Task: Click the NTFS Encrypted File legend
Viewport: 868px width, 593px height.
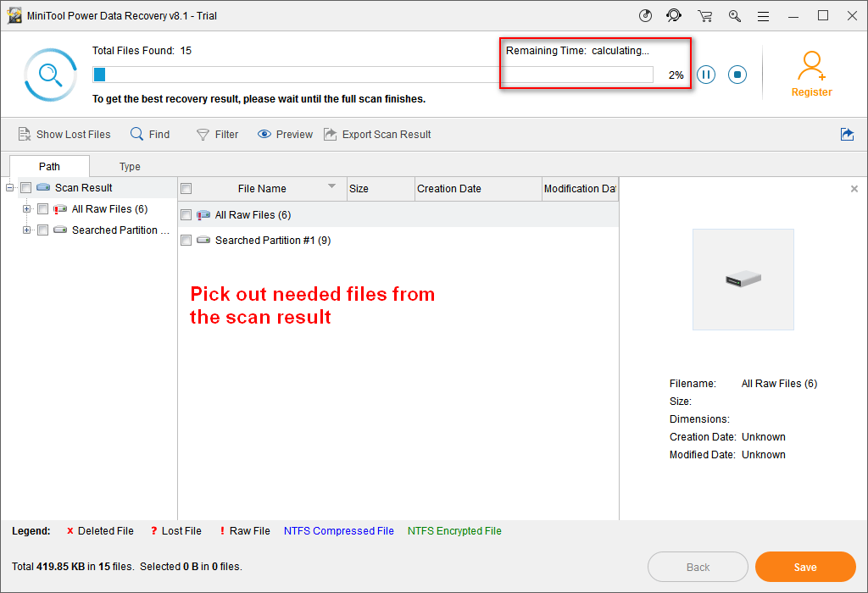Action: point(454,531)
